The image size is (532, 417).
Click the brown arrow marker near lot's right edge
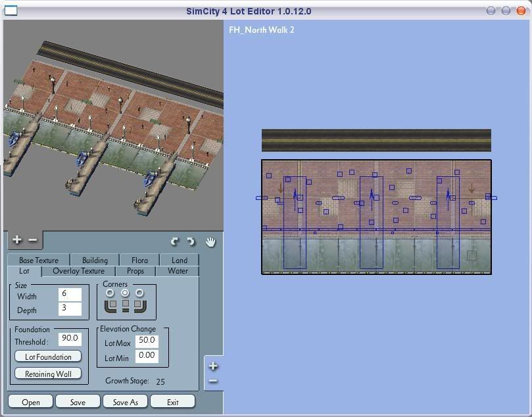[x=472, y=188]
